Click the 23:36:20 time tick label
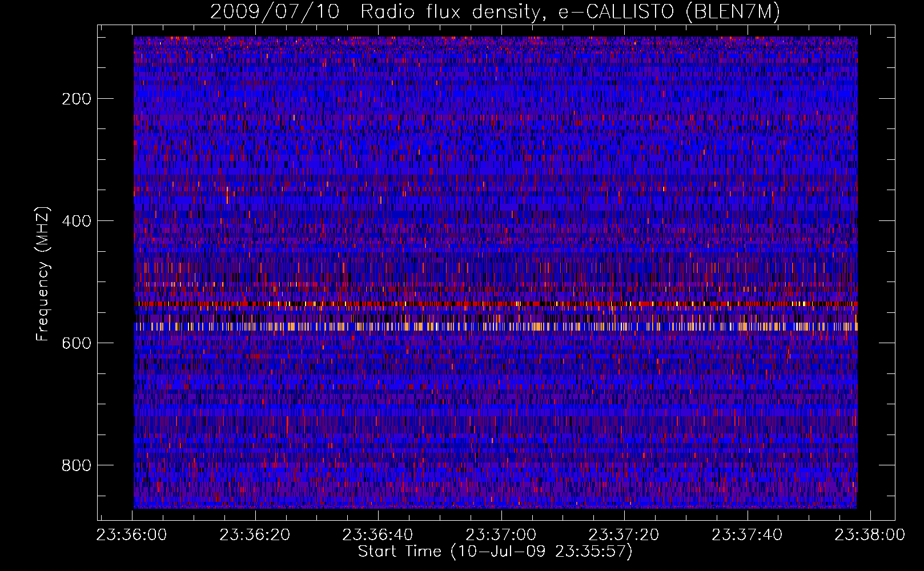 click(255, 535)
